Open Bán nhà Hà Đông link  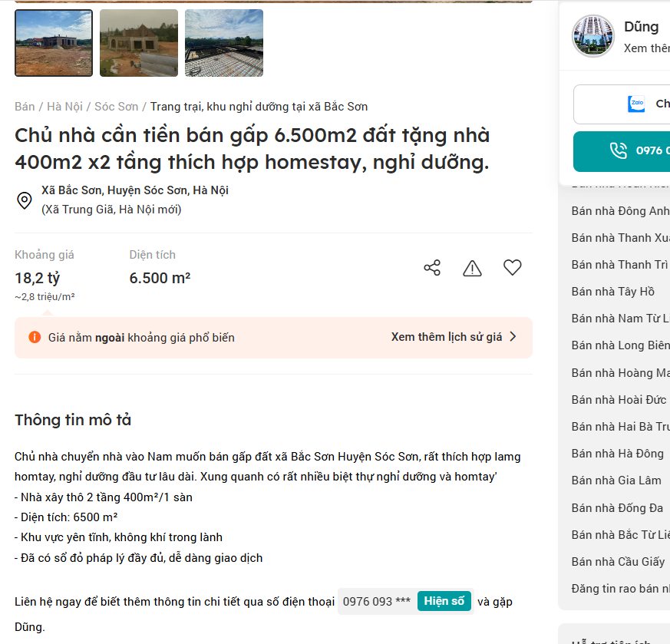618,454
